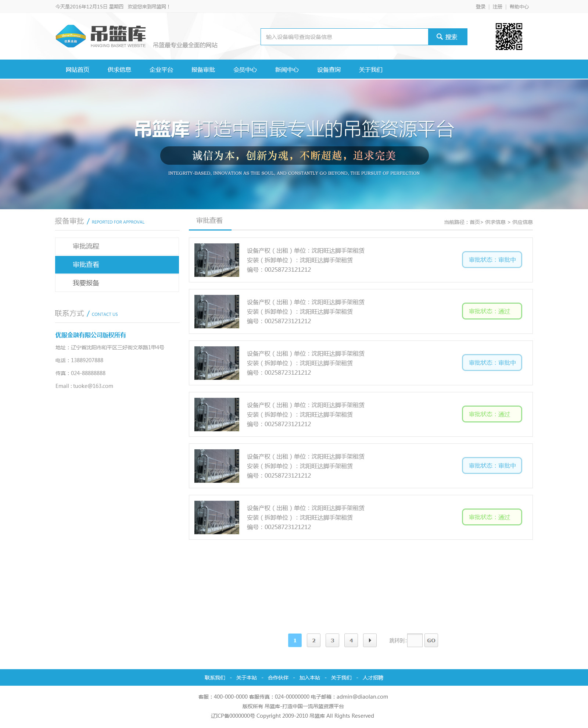The image size is (588, 728).
Task: Click the 审批状态：通过 badge on second listing
Action: (x=492, y=311)
